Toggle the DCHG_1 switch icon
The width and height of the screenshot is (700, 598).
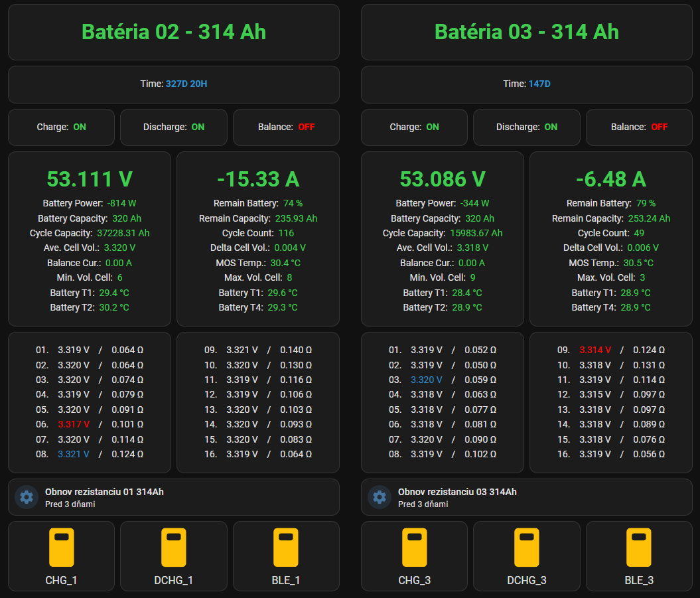tap(174, 547)
